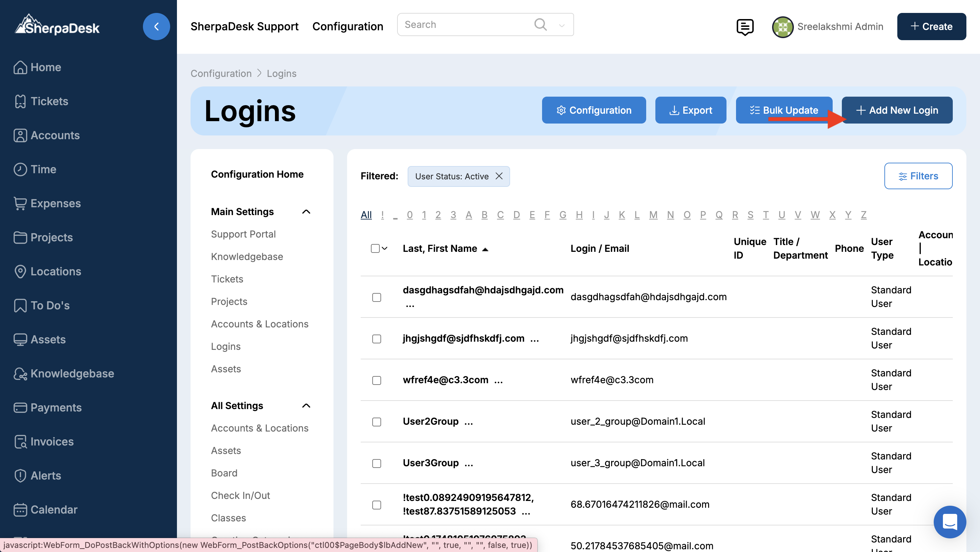Open Locations from the sidebar
The height and width of the screenshot is (552, 980).
pyautogui.click(x=55, y=271)
